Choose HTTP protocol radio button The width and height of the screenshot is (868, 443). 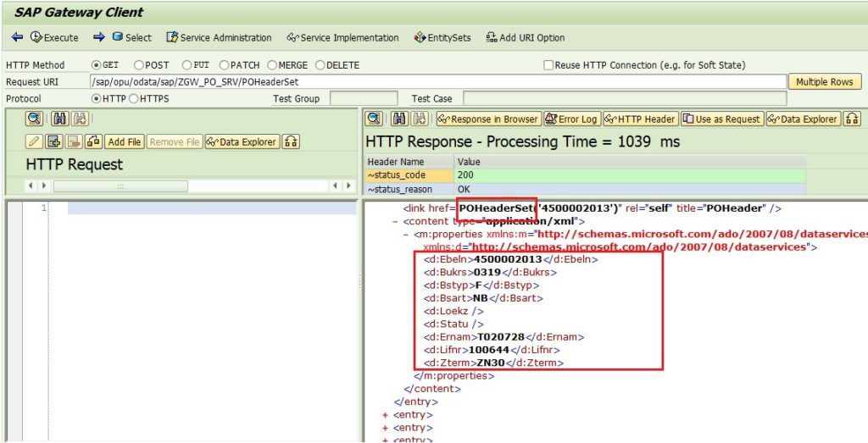[x=97, y=99]
